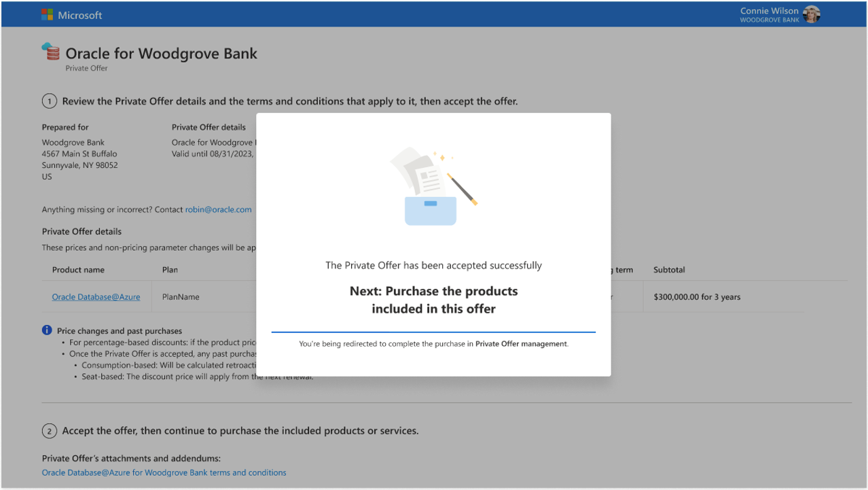Click the document and wand illustration in the dialog

[433, 186]
